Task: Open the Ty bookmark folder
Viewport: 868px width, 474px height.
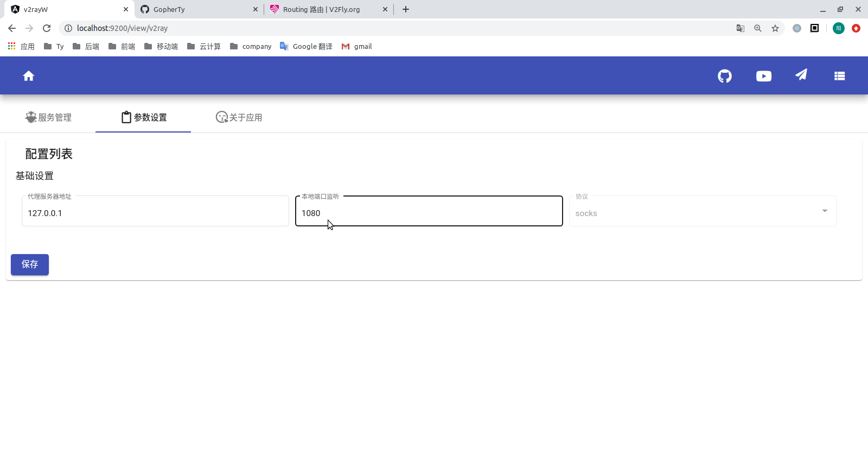Action: [x=54, y=47]
